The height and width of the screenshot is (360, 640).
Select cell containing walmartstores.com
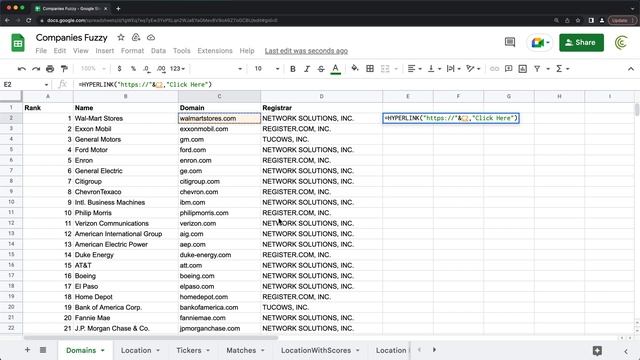tap(219, 118)
